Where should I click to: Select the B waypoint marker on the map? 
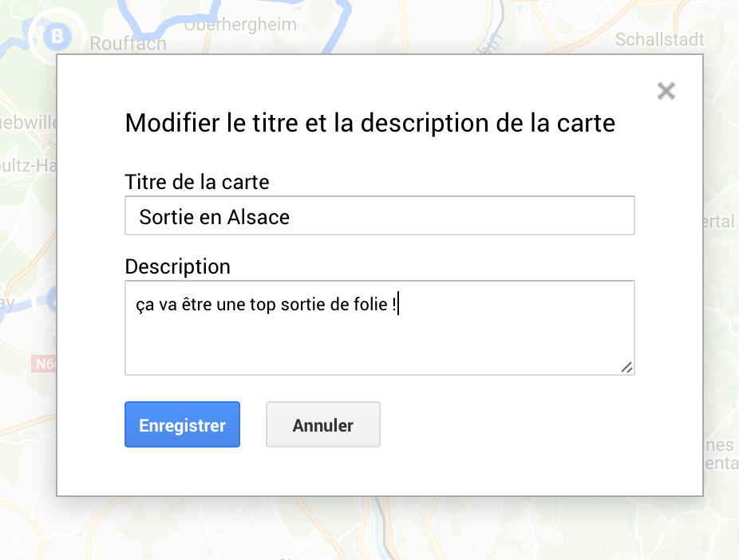click(x=57, y=36)
